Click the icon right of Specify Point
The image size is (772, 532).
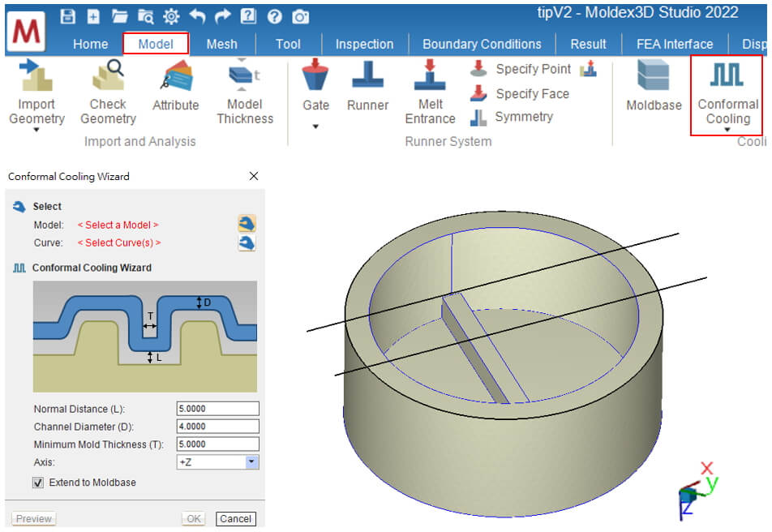tap(589, 69)
